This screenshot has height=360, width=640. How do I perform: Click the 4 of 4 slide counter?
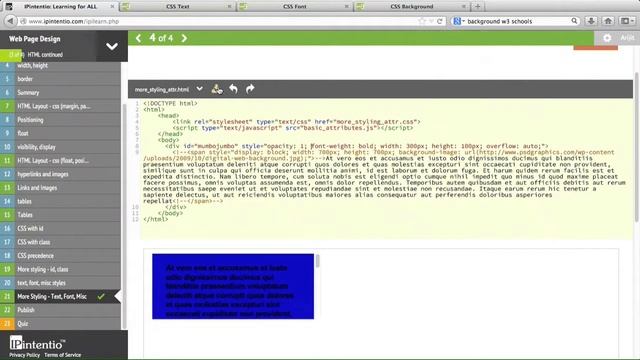click(161, 38)
